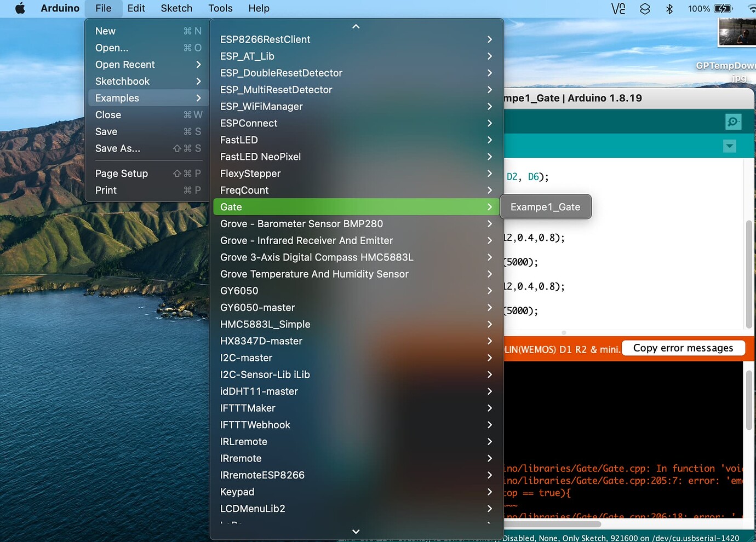Click the GPTempDow image thumbnail on desktop

coord(737,32)
